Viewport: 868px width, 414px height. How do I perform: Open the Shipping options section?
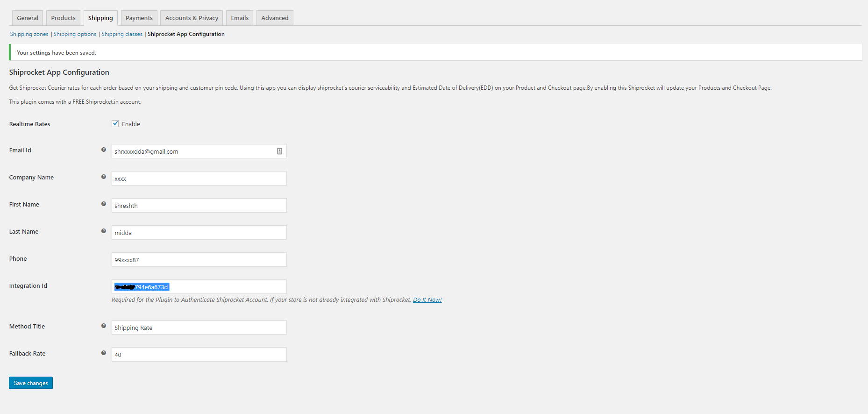[75, 34]
